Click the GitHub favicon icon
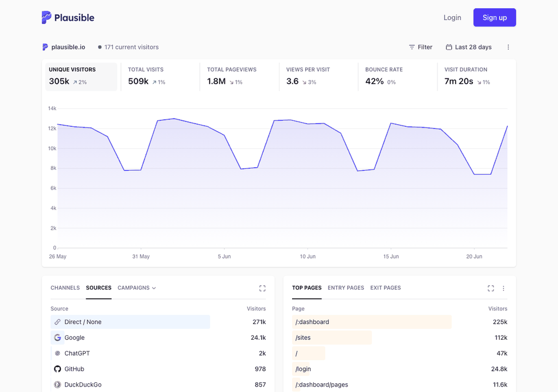This screenshot has width=558, height=392. (57, 369)
